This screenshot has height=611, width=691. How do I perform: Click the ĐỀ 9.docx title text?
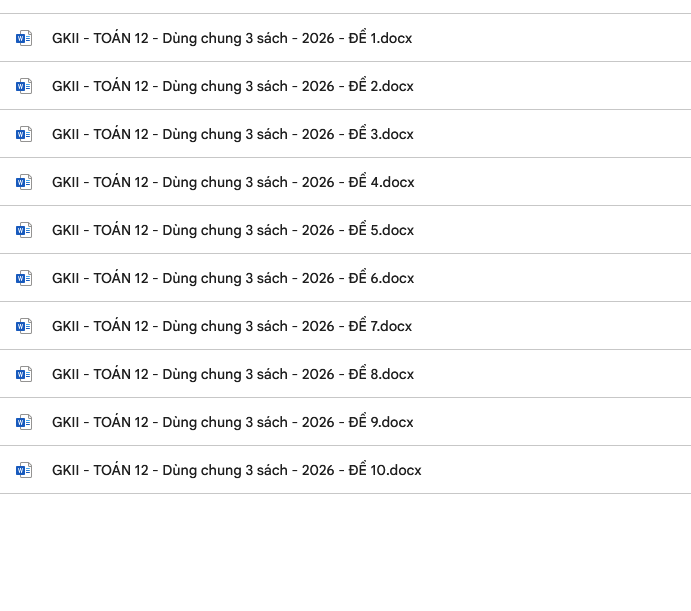click(x=233, y=422)
